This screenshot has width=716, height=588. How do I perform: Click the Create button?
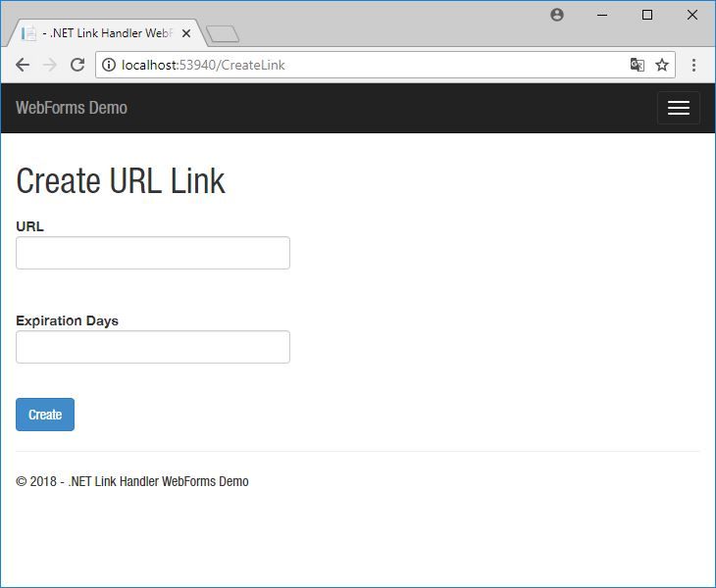coord(45,415)
